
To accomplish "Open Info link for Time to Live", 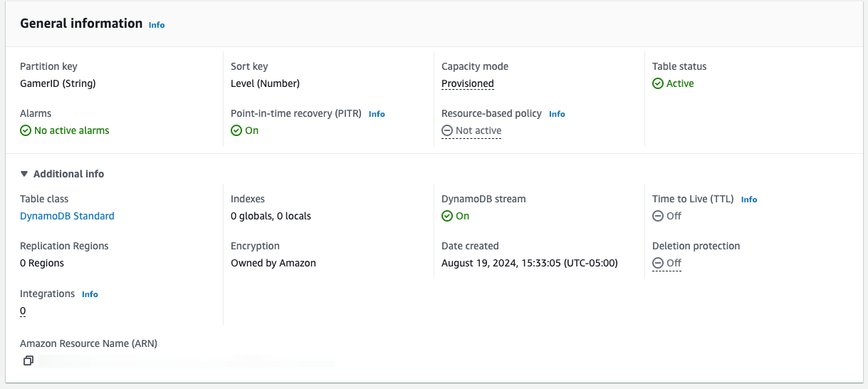I will (x=749, y=199).
